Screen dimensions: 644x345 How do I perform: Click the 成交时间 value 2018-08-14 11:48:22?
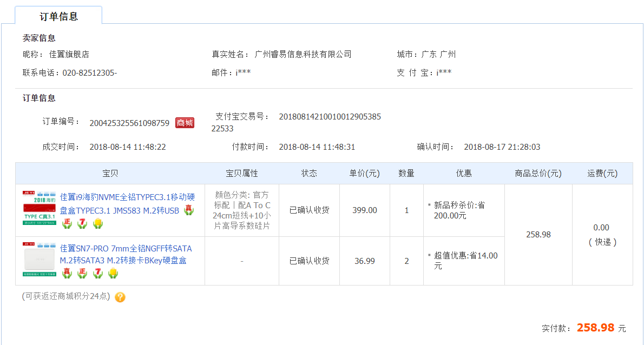coord(128,147)
